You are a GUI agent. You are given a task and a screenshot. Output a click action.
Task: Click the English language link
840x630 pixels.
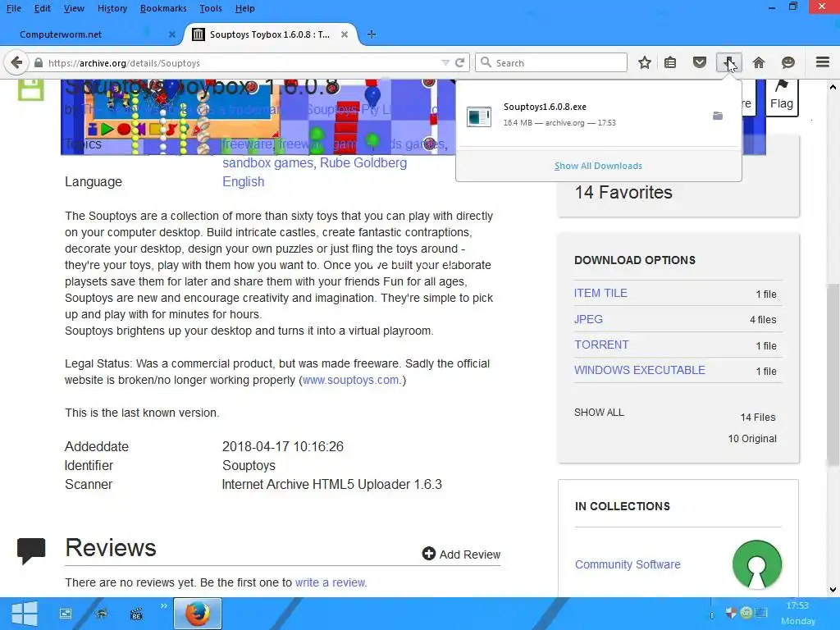[x=243, y=181]
